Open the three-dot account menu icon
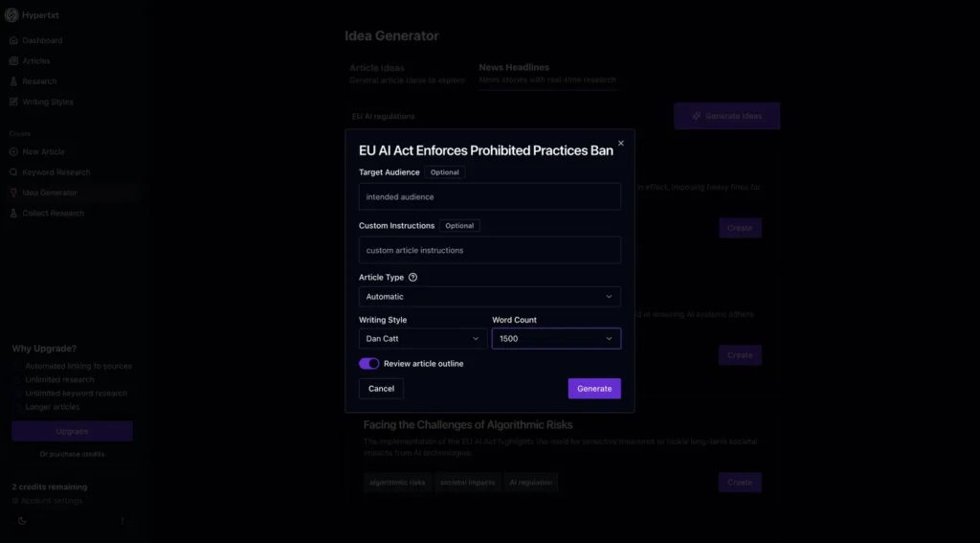This screenshot has width=980, height=543. click(122, 520)
